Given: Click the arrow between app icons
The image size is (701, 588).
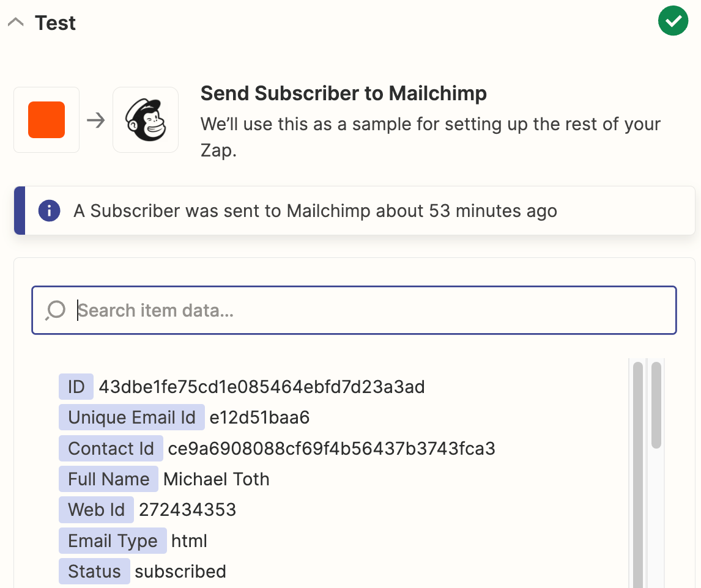Looking at the screenshot, I should (95, 120).
